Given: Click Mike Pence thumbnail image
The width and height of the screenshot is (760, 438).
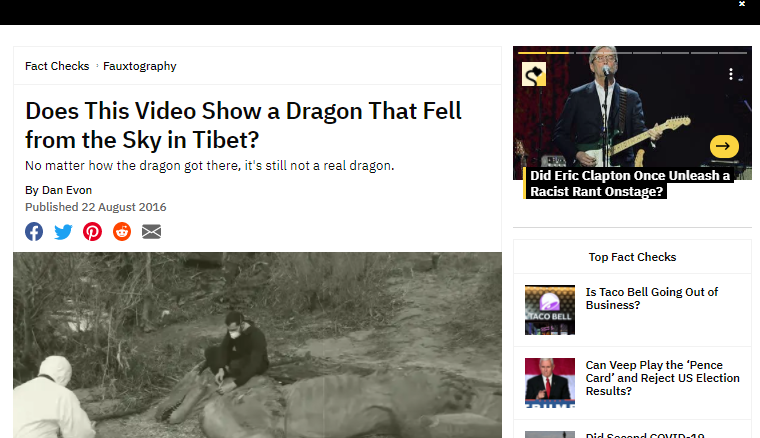Looking at the screenshot, I should [x=550, y=383].
